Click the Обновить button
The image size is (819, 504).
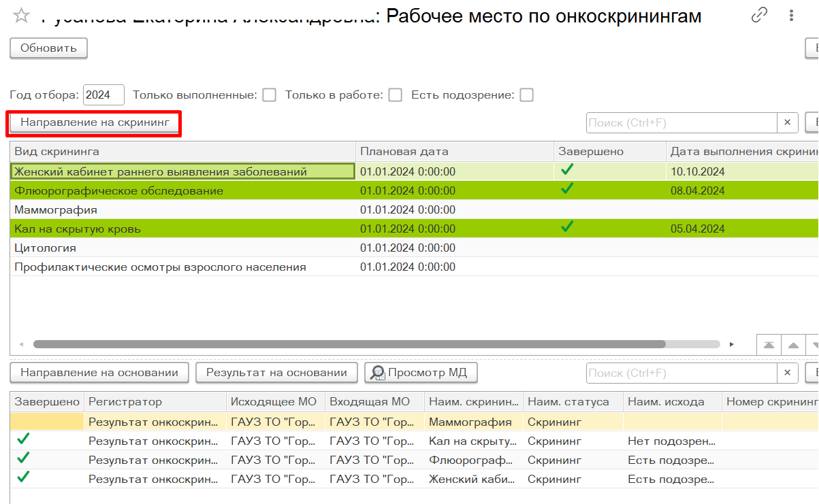tap(48, 48)
